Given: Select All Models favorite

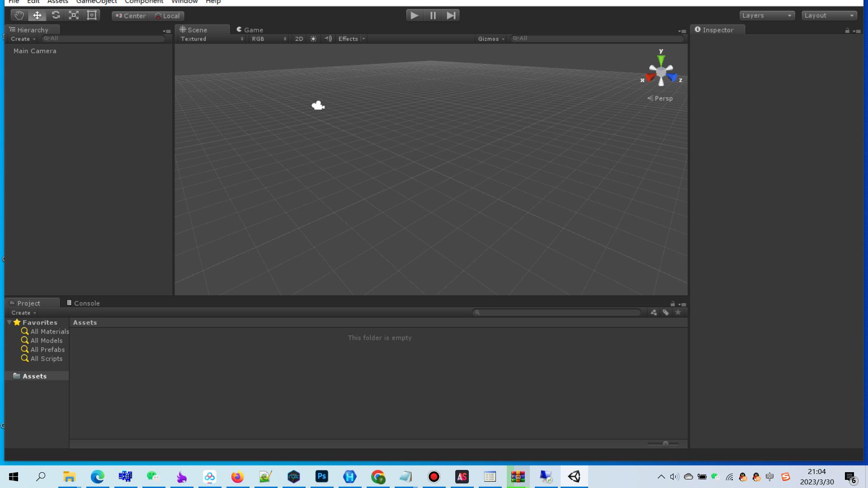Looking at the screenshot, I should click(42, 341).
